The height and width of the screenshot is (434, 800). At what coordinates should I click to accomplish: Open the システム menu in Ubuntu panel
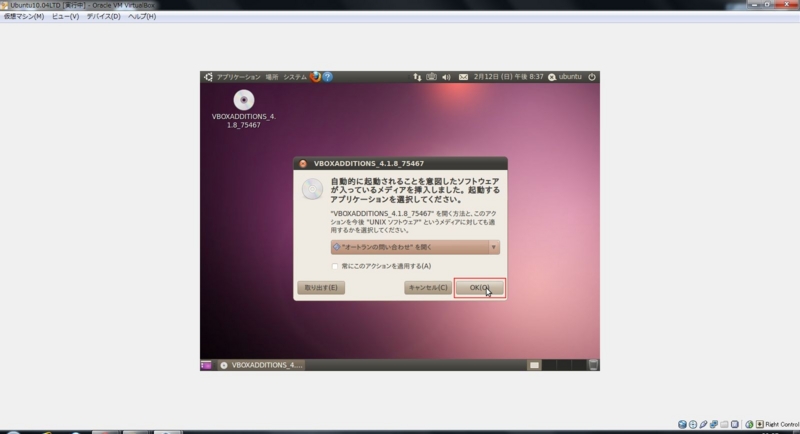(295, 77)
